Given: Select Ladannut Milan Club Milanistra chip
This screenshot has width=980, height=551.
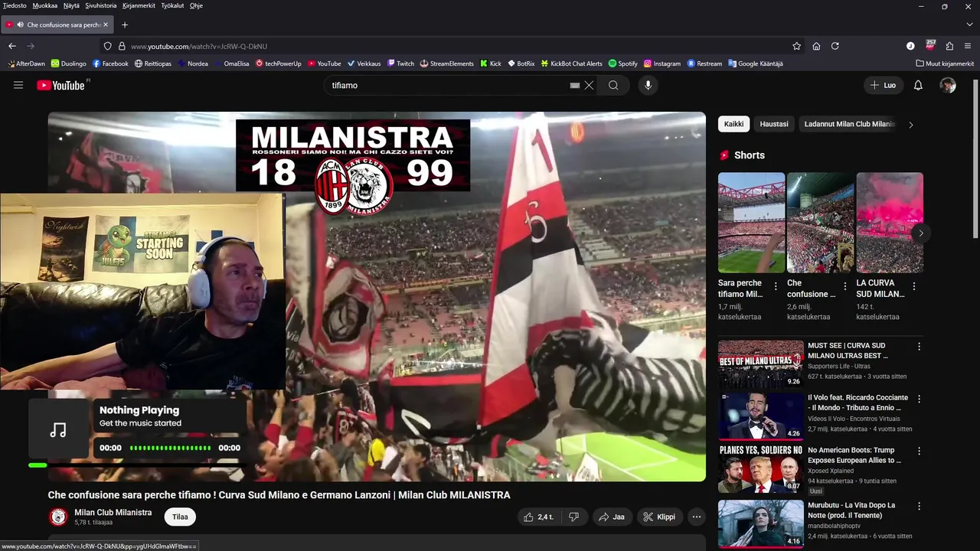Looking at the screenshot, I should tap(849, 124).
